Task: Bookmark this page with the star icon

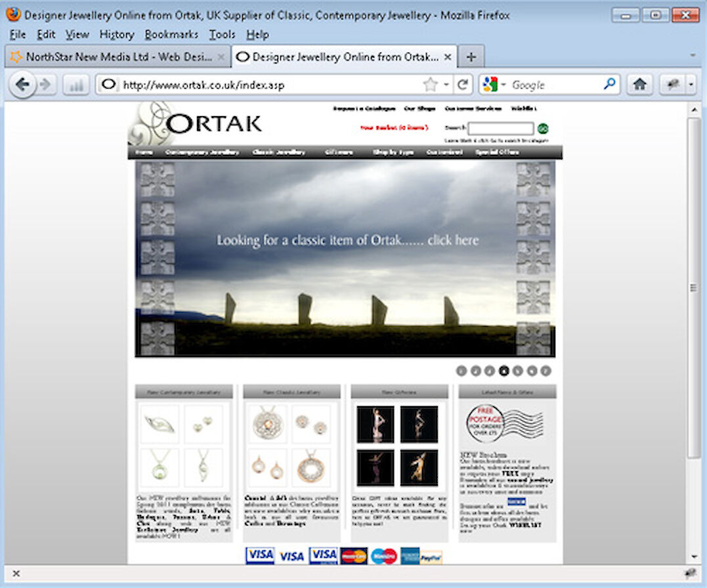Action: pos(431,84)
